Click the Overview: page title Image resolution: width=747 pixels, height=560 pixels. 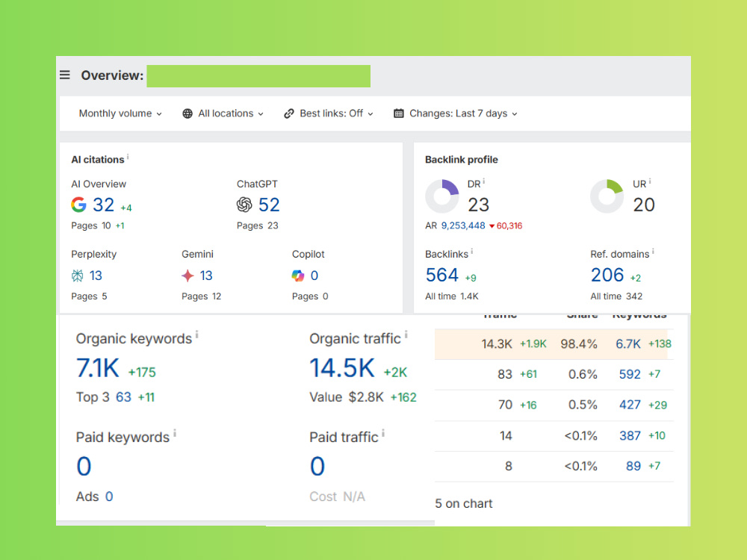click(112, 75)
